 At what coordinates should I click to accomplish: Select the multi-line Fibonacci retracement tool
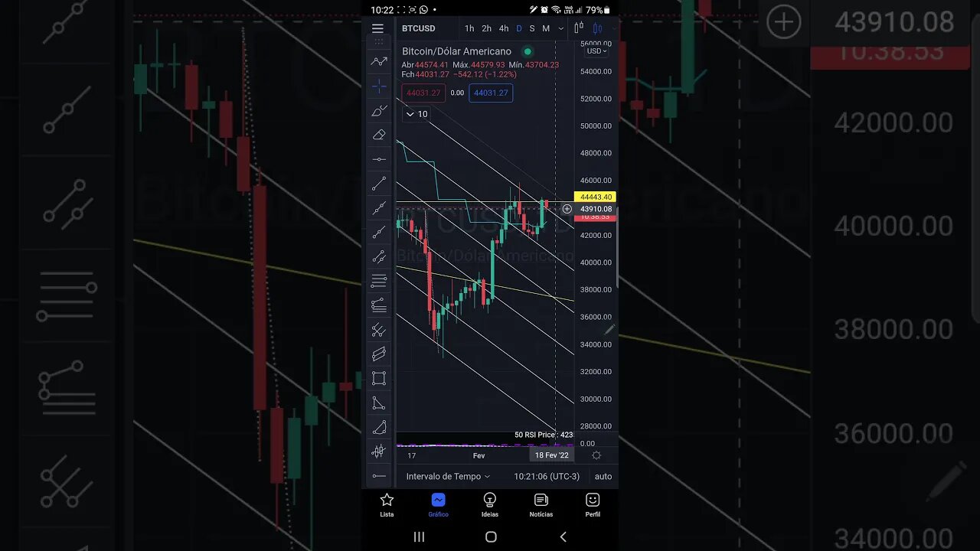[x=378, y=281]
